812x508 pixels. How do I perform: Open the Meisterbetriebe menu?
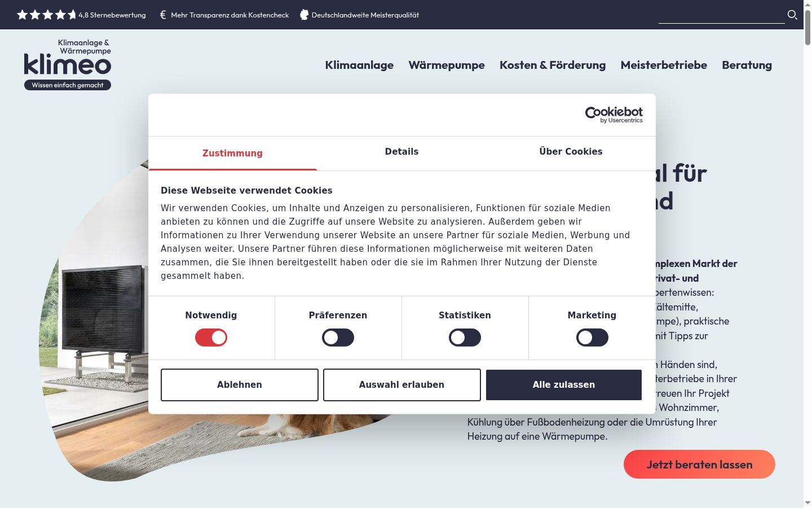[664, 65]
